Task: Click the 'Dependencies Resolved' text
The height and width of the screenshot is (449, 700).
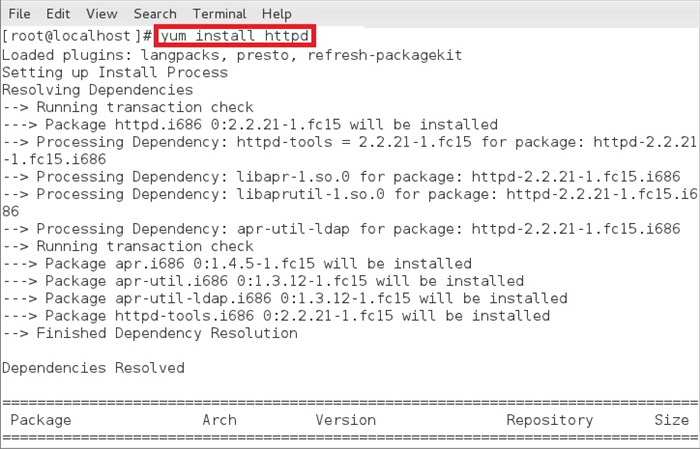Action: [93, 368]
